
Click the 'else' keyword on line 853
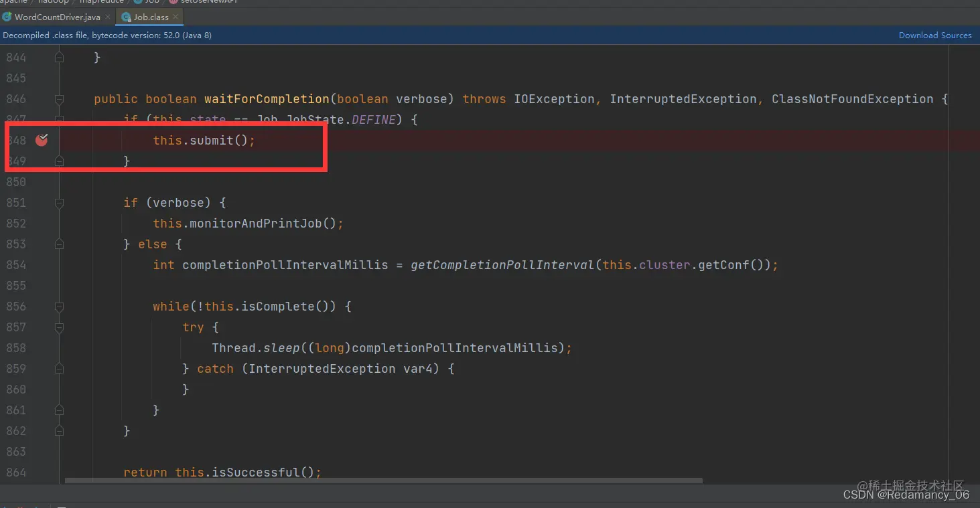[153, 244]
